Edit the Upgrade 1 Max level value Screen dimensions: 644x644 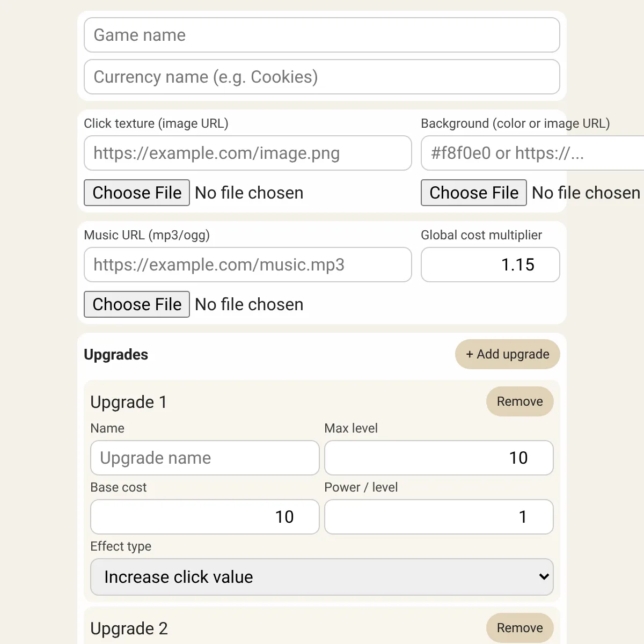[x=439, y=458]
